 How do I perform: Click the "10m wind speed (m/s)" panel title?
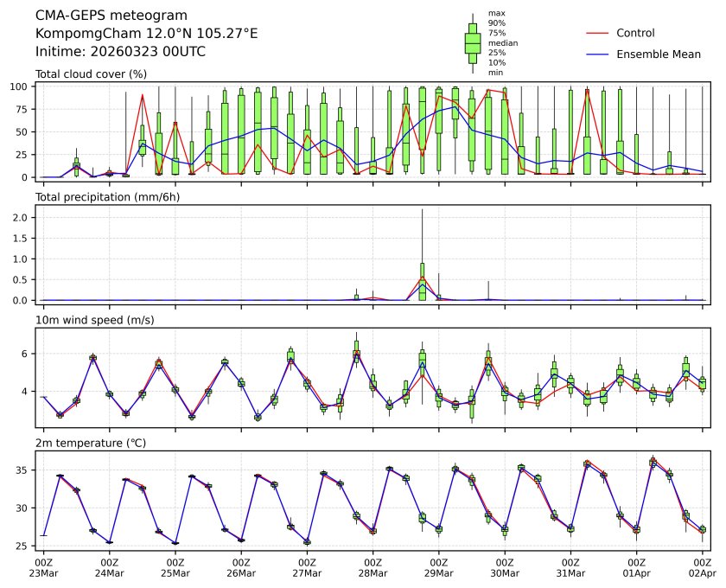[89, 320]
